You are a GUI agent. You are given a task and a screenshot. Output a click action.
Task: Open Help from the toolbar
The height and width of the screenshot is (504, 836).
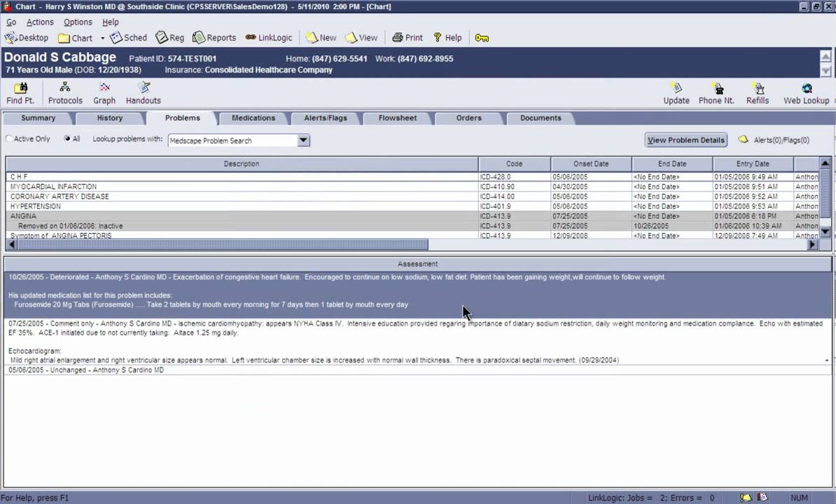point(447,38)
